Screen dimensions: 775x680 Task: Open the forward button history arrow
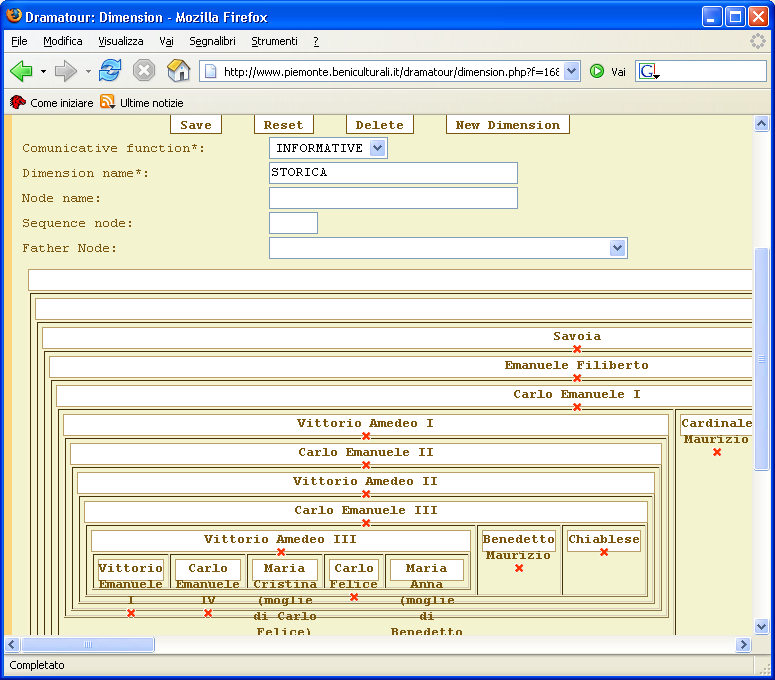(x=88, y=72)
